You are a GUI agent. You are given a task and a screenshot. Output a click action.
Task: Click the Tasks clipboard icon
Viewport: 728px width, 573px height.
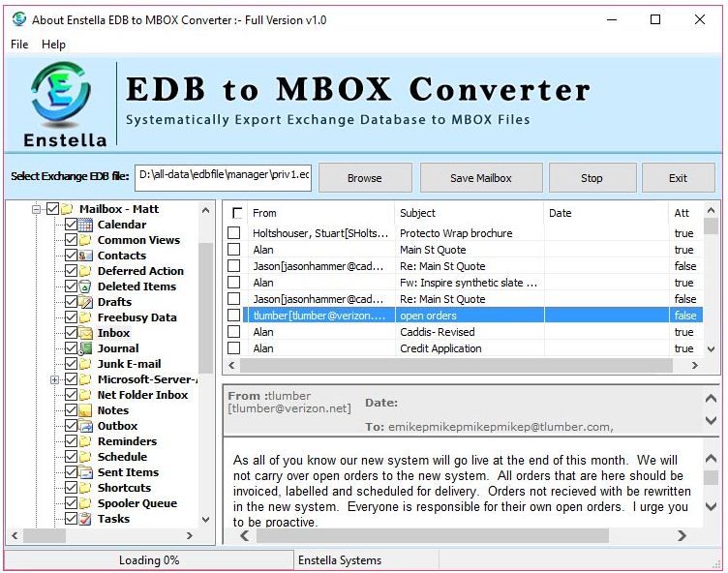pos(85,519)
